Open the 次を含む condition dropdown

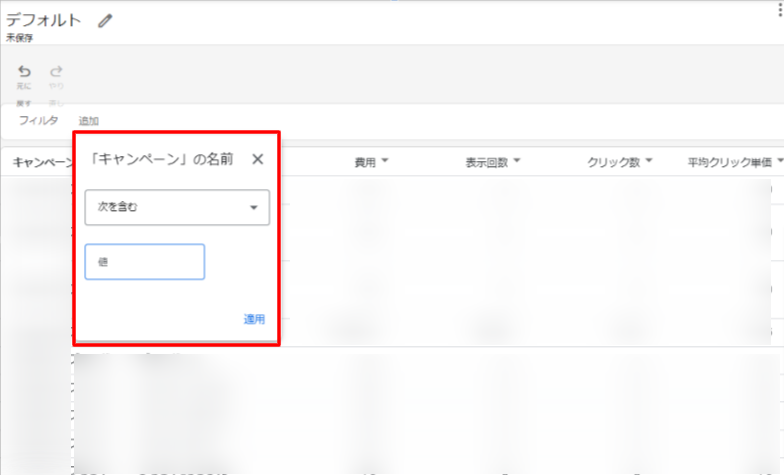(177, 207)
